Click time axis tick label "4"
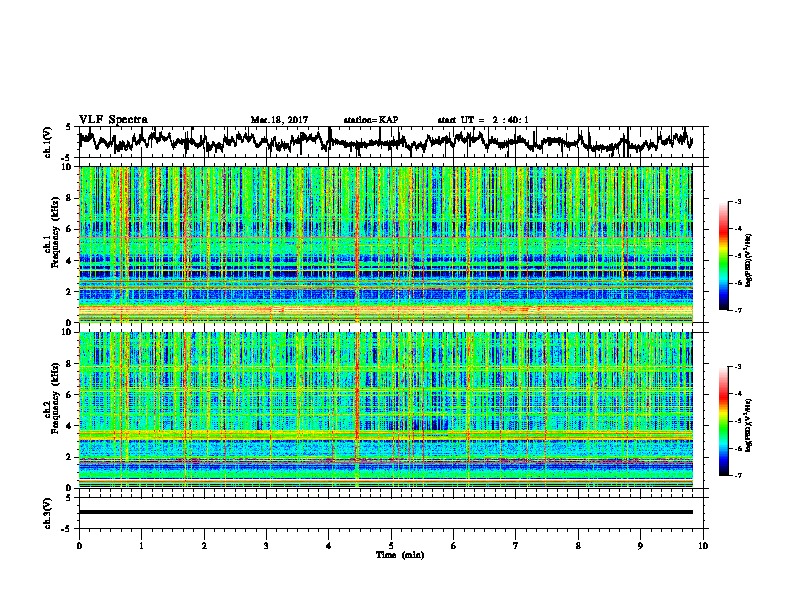 pyautogui.click(x=329, y=546)
